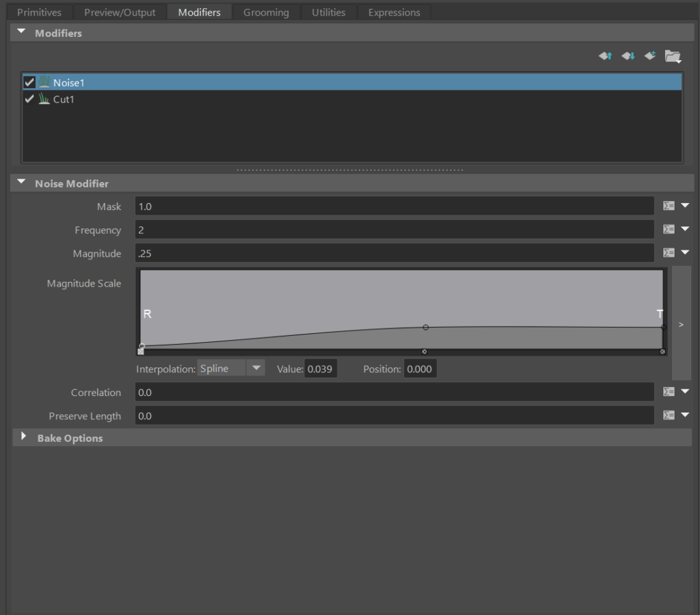The width and height of the screenshot is (700, 615).
Task: Click the ramp Value input field
Action: click(321, 369)
